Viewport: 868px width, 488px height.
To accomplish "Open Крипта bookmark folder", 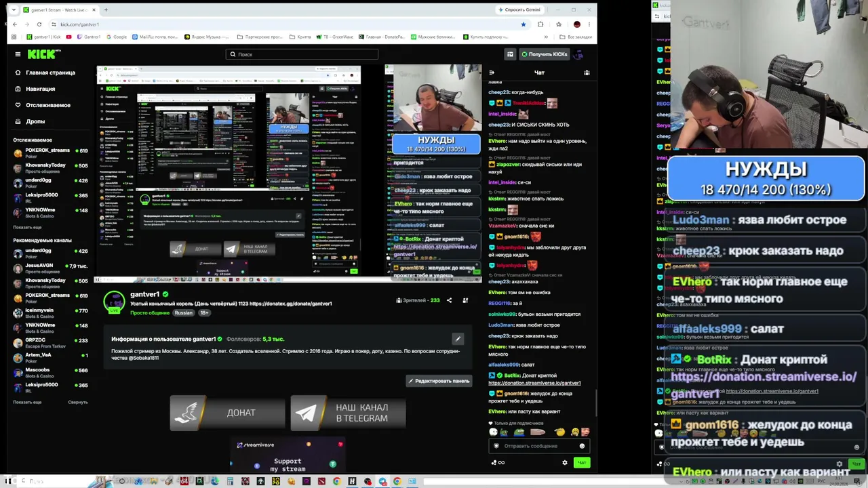I will [300, 37].
